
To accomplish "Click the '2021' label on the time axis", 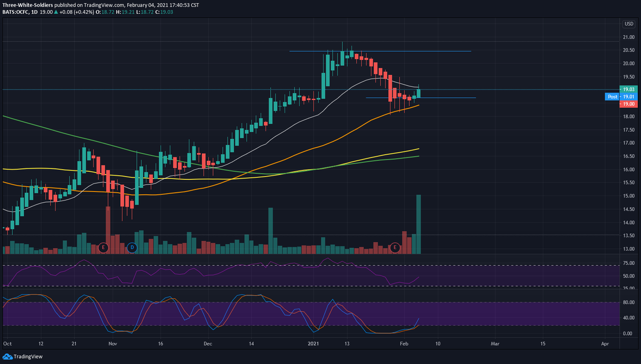I will click(313, 344).
